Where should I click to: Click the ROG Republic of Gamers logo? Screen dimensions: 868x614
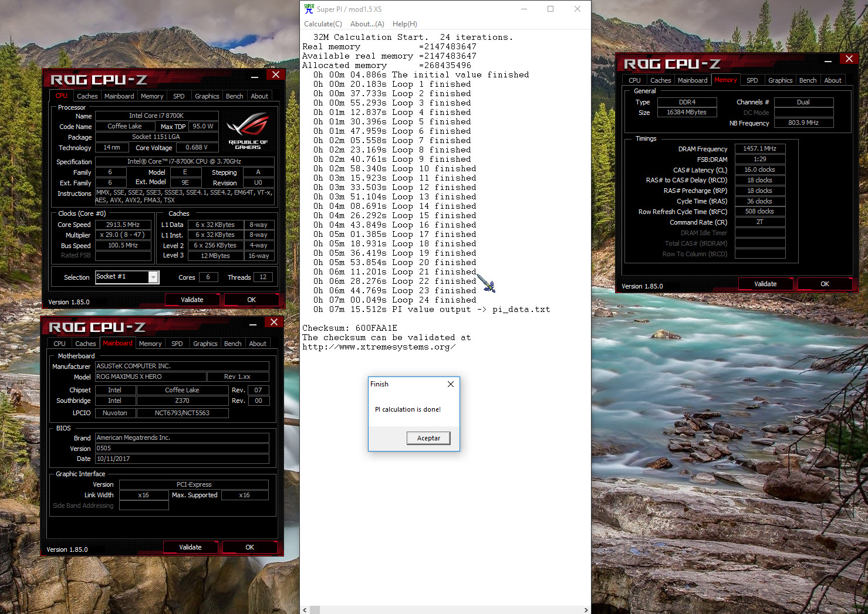(248, 131)
